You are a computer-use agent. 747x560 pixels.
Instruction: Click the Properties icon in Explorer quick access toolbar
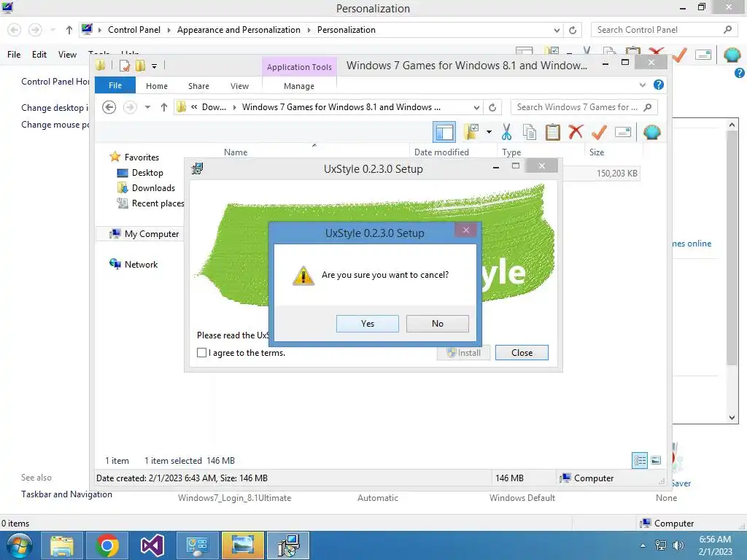(x=125, y=65)
